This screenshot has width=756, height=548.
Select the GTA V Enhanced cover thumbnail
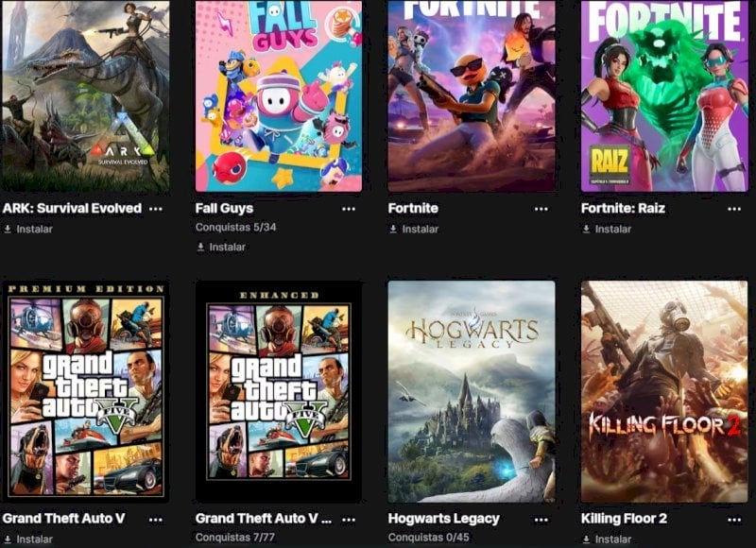tap(279, 391)
